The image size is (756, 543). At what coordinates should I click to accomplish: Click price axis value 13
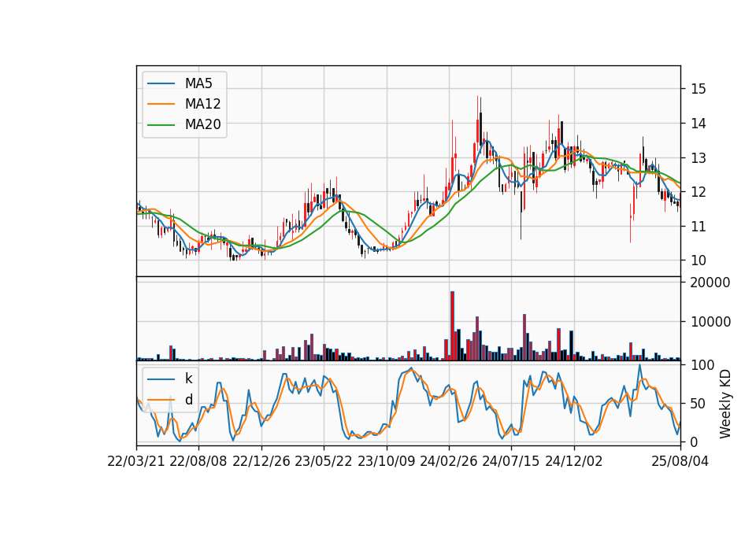699,158
